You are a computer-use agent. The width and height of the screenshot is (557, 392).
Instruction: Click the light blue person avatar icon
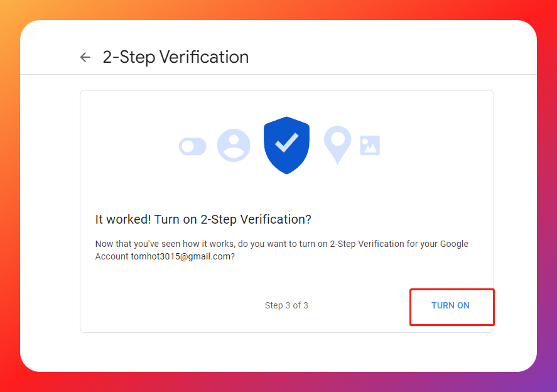point(234,145)
